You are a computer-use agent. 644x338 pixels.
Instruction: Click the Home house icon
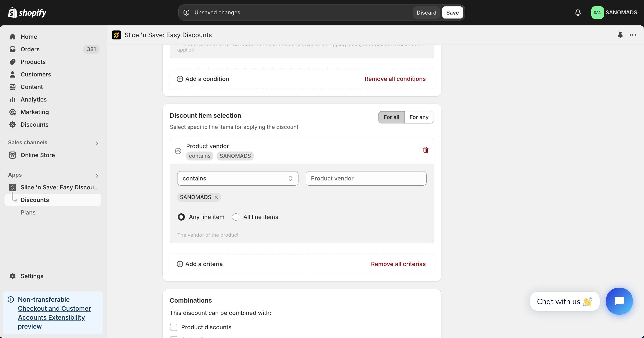13,37
